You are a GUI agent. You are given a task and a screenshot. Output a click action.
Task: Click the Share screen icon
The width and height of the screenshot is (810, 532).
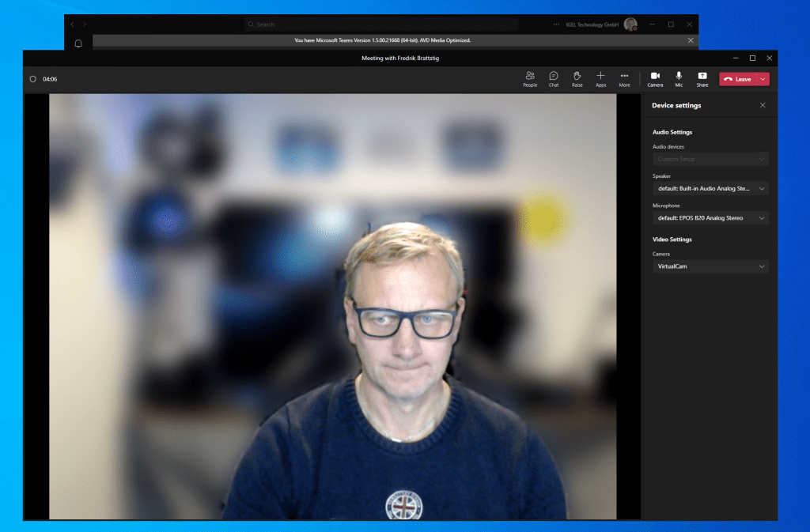(702, 78)
